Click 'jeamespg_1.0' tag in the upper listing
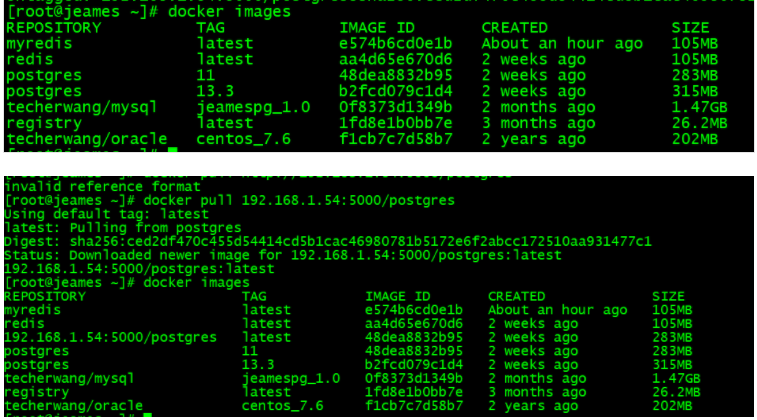 click(253, 108)
